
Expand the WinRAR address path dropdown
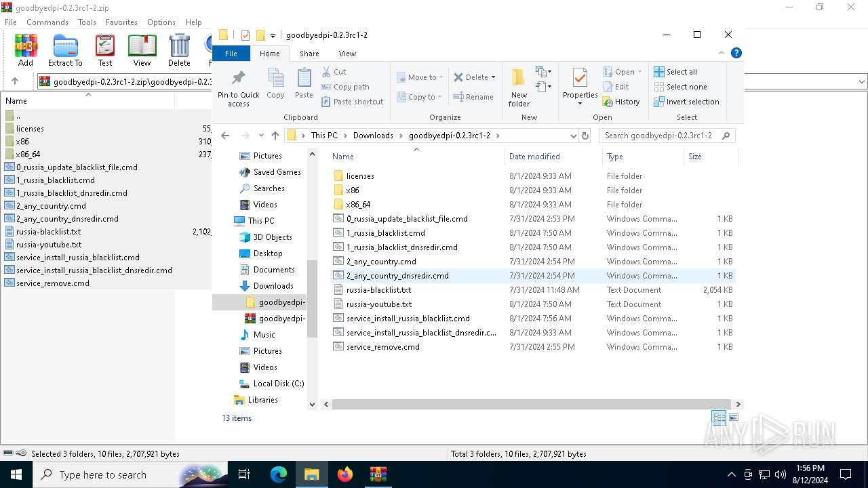(x=862, y=81)
